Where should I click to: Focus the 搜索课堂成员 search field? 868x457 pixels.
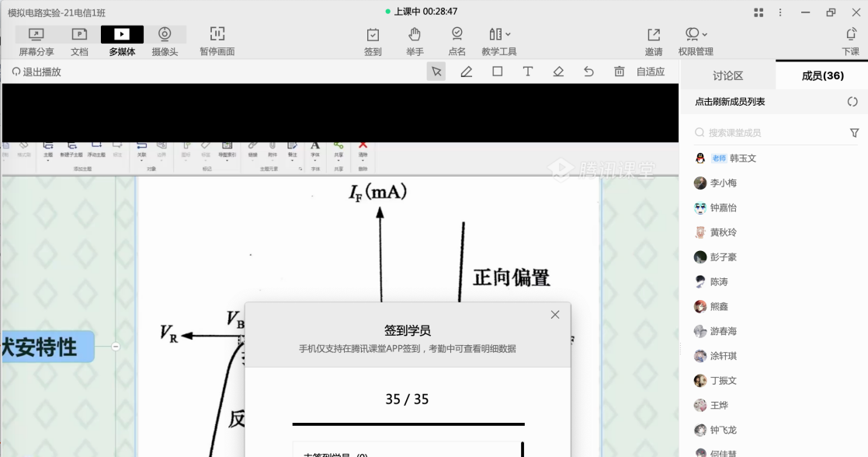pos(769,133)
